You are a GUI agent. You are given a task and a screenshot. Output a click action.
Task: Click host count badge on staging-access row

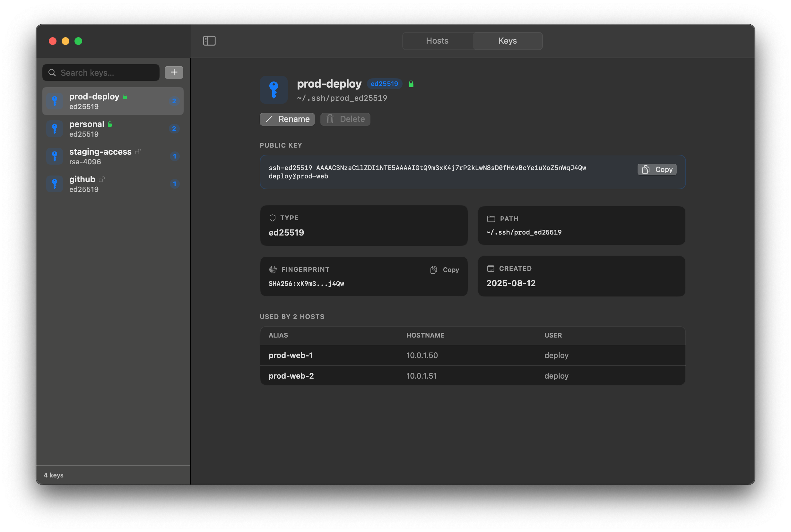pos(175,156)
